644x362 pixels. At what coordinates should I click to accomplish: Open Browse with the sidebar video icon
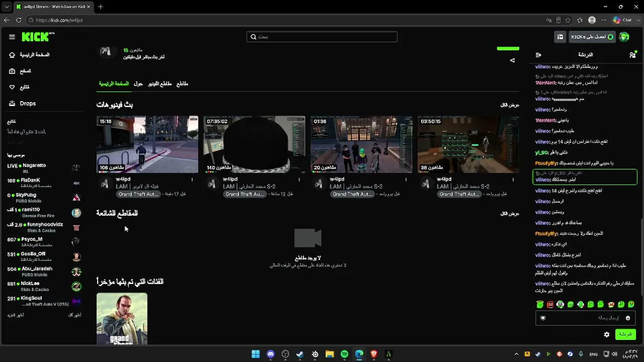click(12, 71)
